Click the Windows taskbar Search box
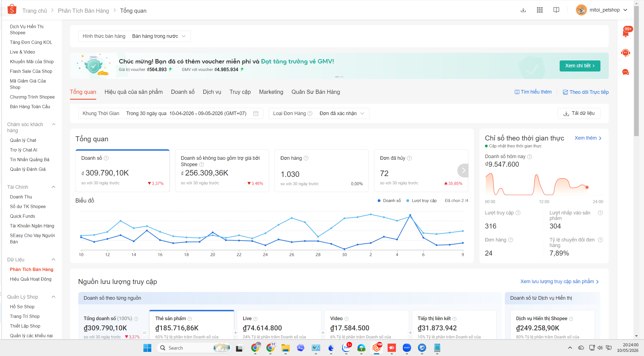Viewport: 644px width, 356px height. [x=194, y=348]
